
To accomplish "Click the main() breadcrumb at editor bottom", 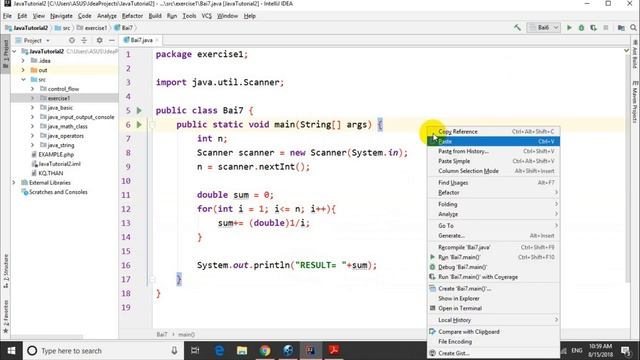I will (186, 334).
